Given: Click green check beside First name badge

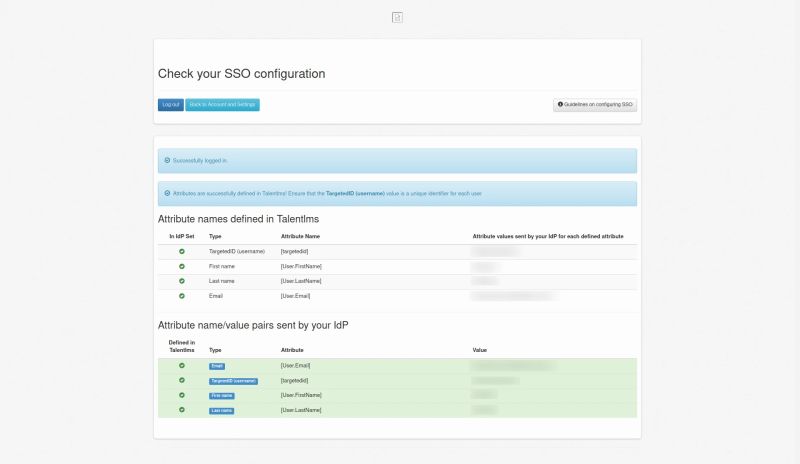Looking at the screenshot, I should [x=182, y=395].
